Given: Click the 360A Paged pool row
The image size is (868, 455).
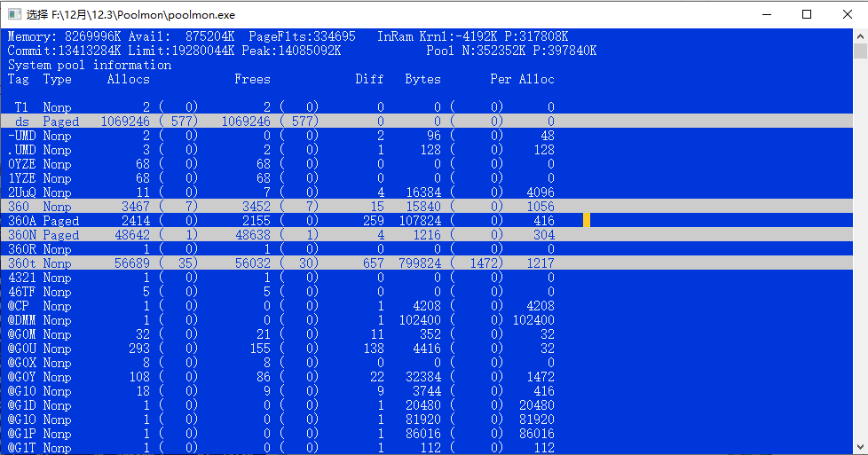Looking at the screenshot, I should (266, 221).
